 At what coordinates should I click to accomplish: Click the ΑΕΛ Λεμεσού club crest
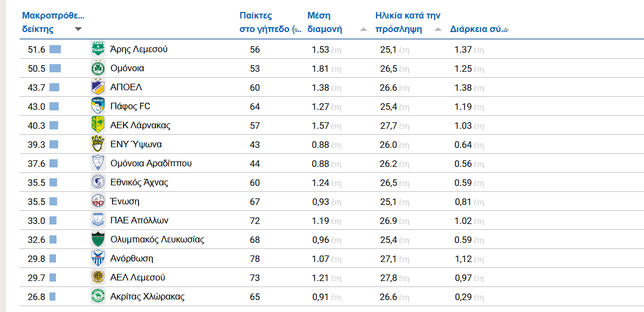[97, 278]
